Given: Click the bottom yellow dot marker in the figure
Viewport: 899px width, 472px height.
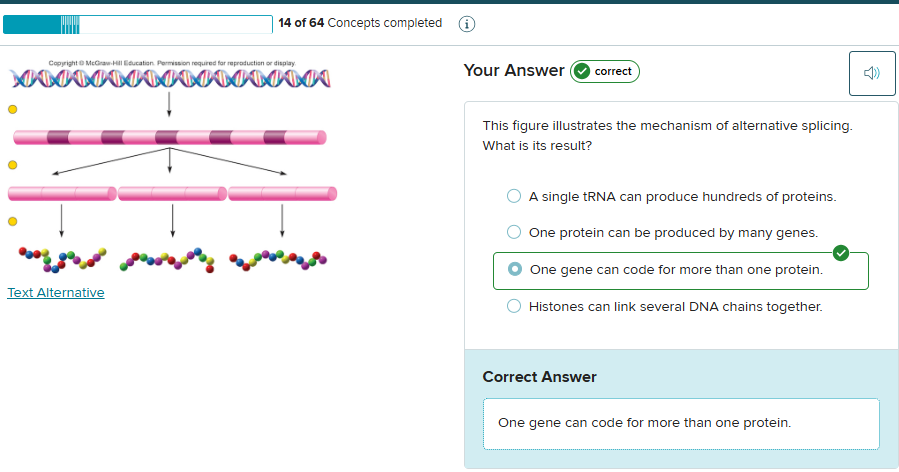Looking at the screenshot, I should point(13,221).
